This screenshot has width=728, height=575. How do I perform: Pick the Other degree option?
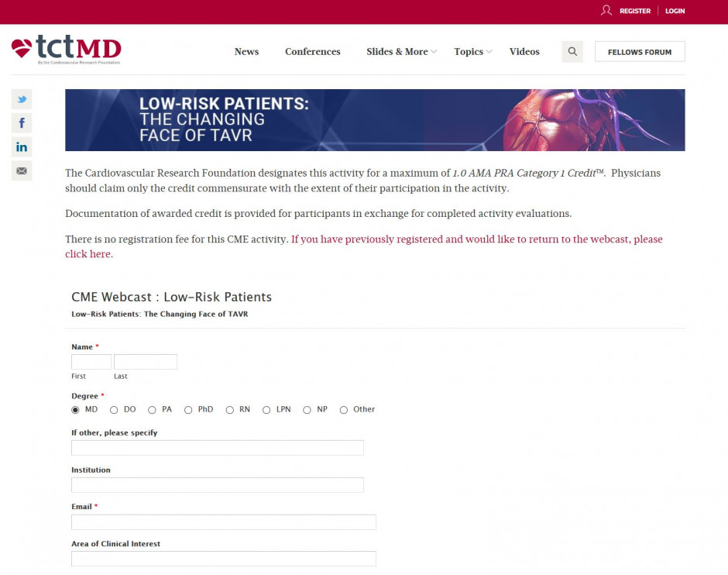coord(344,410)
